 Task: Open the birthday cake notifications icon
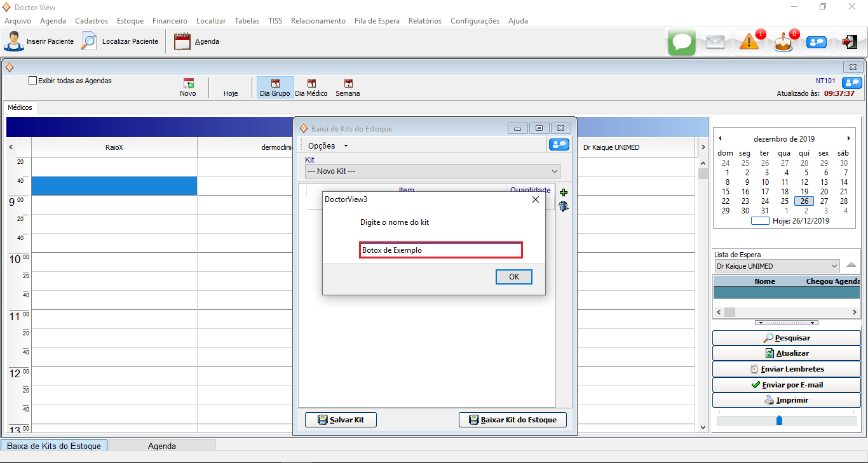783,43
